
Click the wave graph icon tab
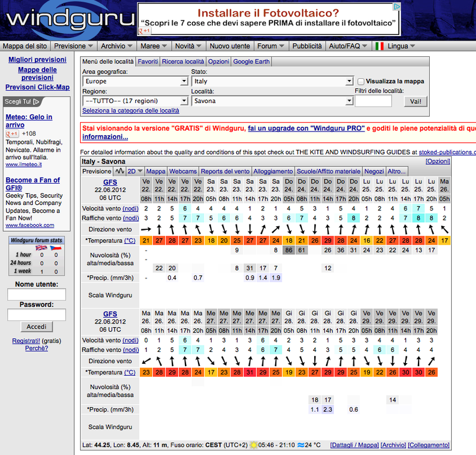[x=119, y=171]
